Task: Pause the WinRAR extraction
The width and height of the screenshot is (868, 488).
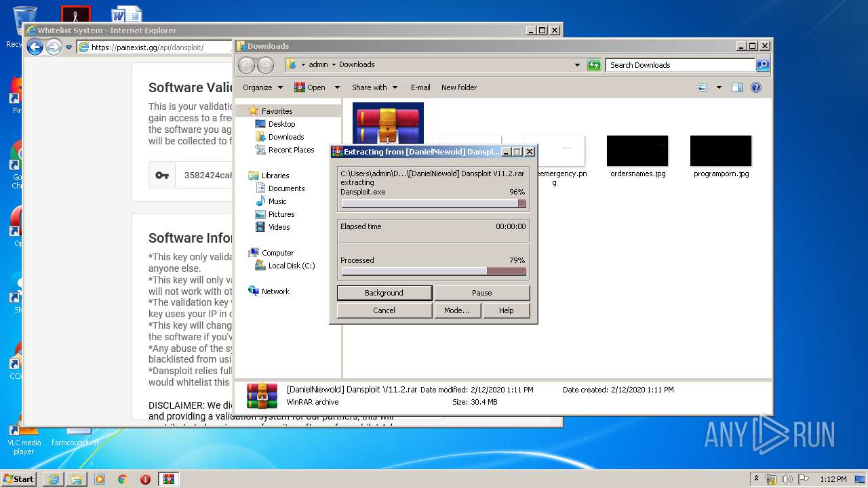Action: click(482, 293)
